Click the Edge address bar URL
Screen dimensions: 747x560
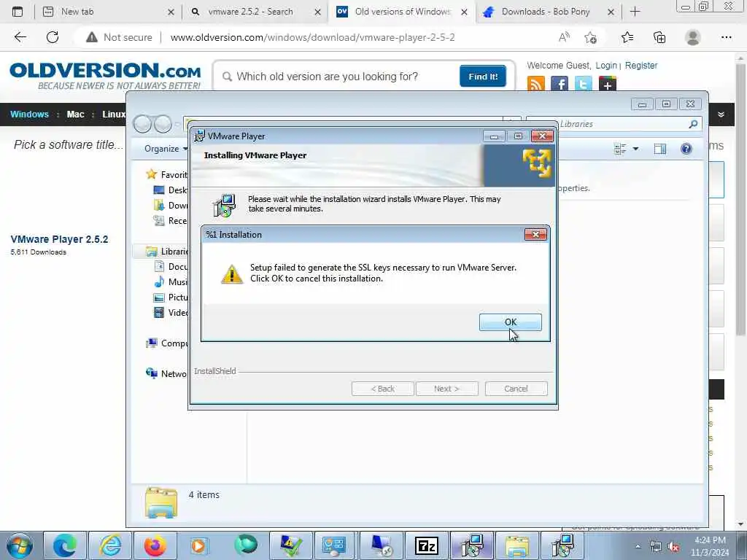[312, 37]
